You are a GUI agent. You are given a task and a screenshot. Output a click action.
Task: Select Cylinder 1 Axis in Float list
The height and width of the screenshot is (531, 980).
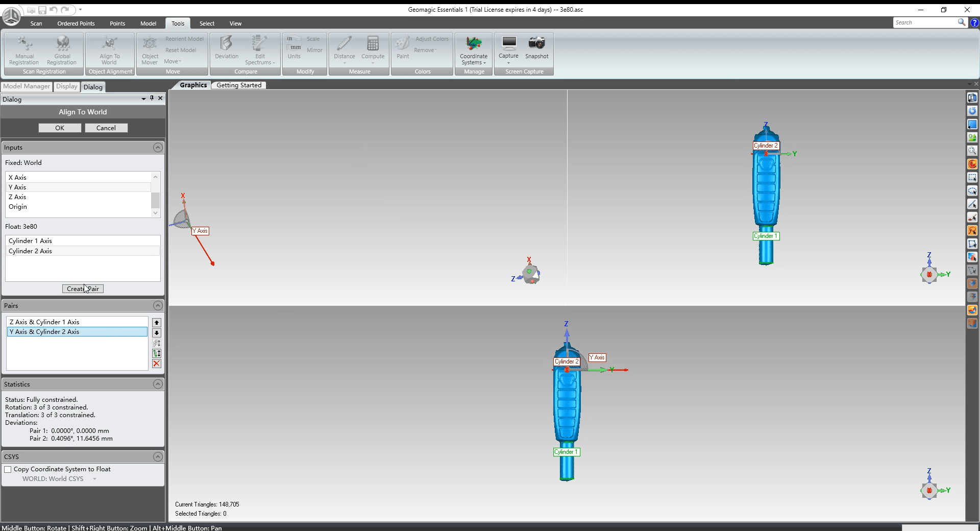[x=83, y=241]
